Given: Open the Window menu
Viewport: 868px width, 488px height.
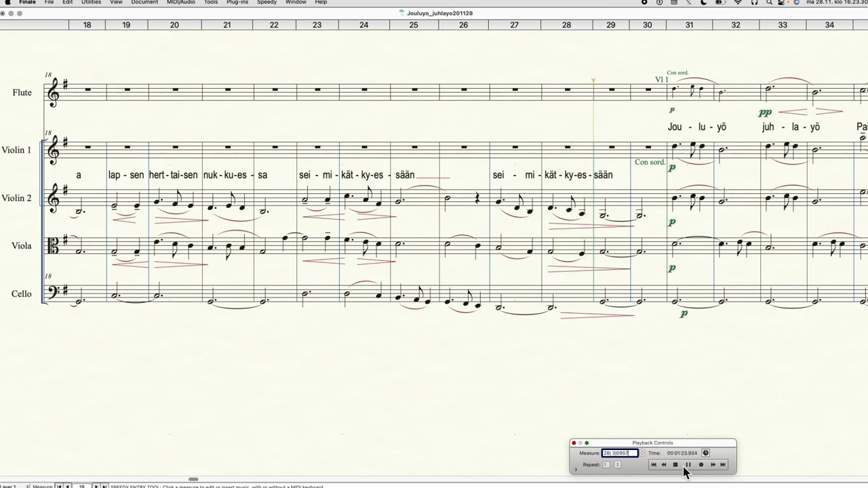Looking at the screenshot, I should (296, 3).
